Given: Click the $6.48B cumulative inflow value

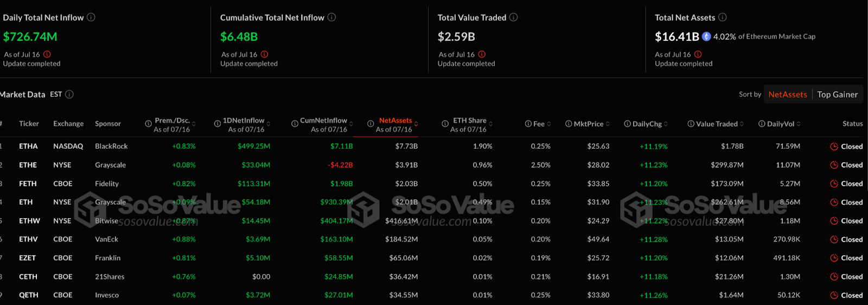Looking at the screenshot, I should 239,37.
